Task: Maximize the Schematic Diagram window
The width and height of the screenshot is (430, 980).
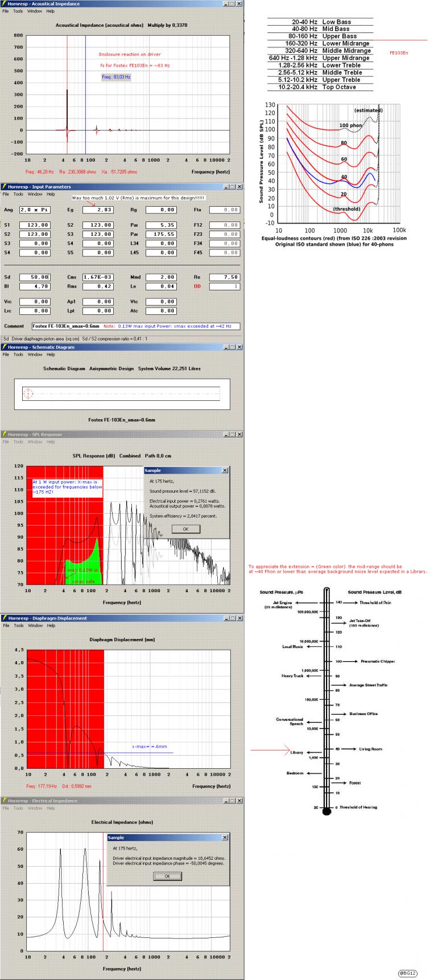Action: pyautogui.click(x=232, y=347)
